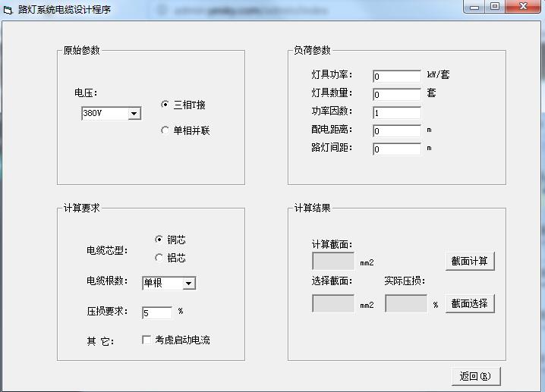The height and width of the screenshot is (392, 545).
Task: Click the kW/套 unit label
Action: (x=438, y=74)
